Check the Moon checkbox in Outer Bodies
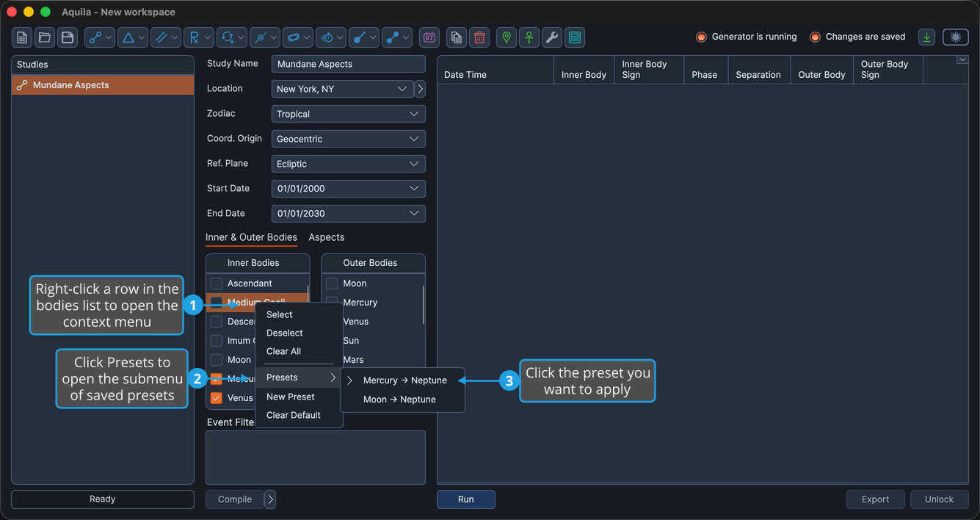The height and width of the screenshot is (520, 980). point(333,284)
